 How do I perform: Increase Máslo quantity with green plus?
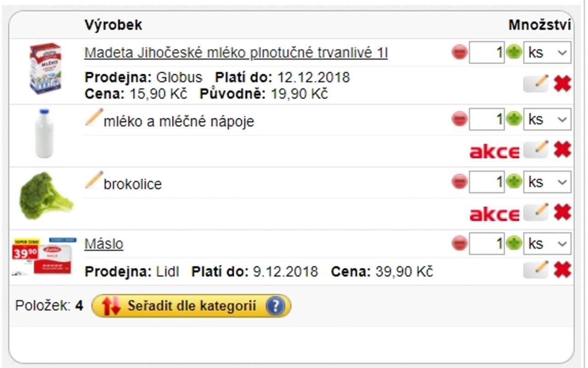click(514, 243)
